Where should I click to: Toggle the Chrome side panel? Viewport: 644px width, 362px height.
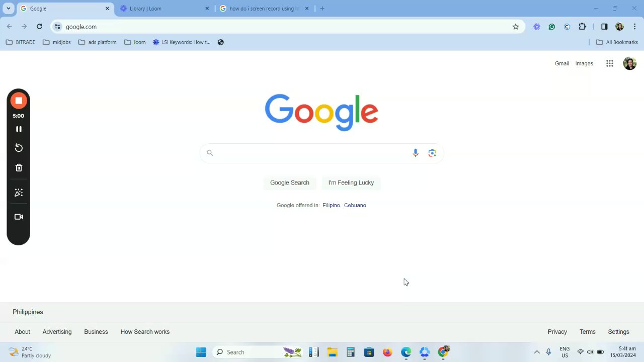[604, 27]
